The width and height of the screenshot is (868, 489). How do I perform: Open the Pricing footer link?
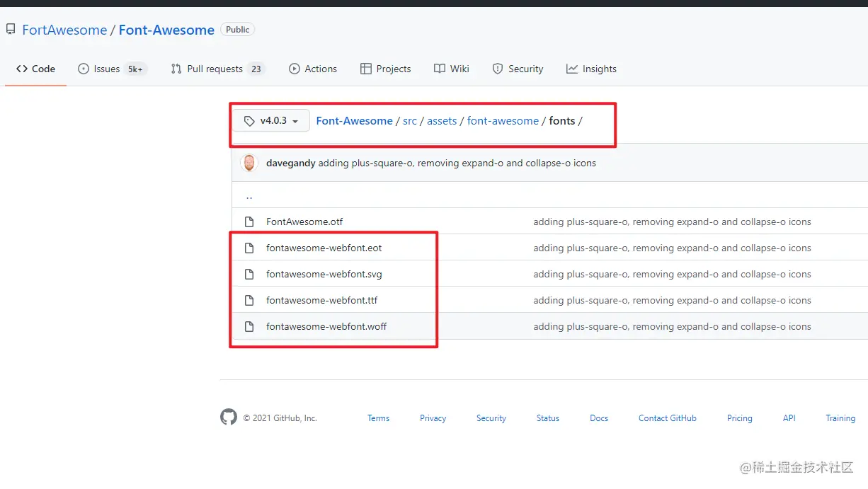pos(740,418)
